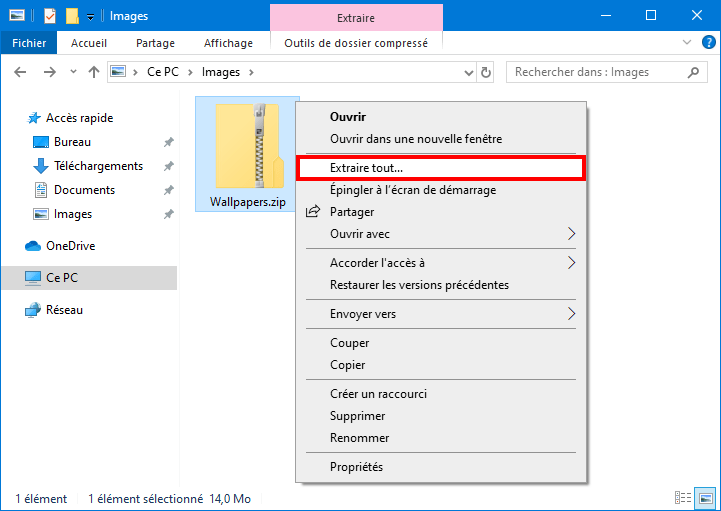Choose Propriétés from the context menu

[356, 467]
